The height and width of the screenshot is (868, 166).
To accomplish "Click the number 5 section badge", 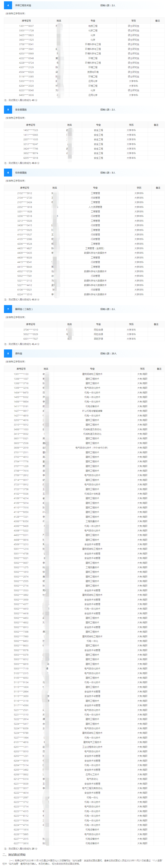I will pos(8,109).
